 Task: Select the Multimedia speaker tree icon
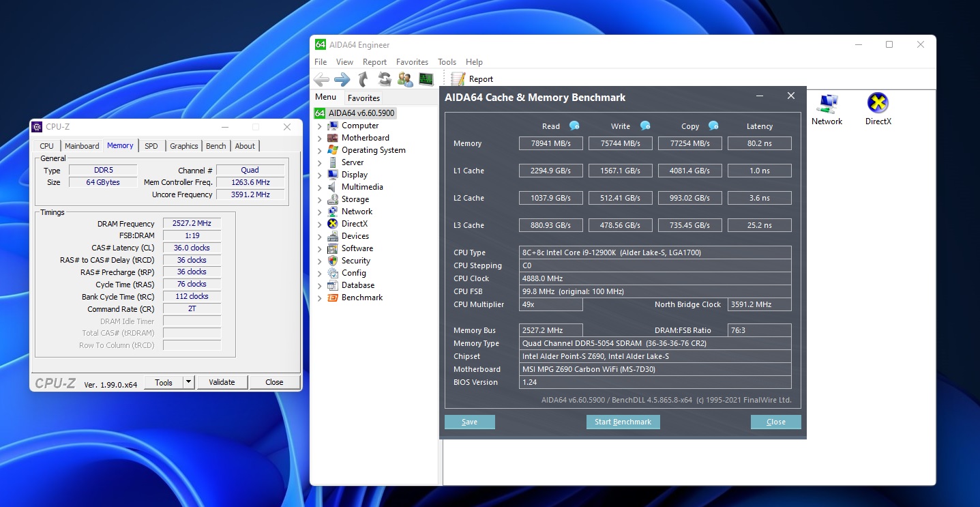click(333, 187)
